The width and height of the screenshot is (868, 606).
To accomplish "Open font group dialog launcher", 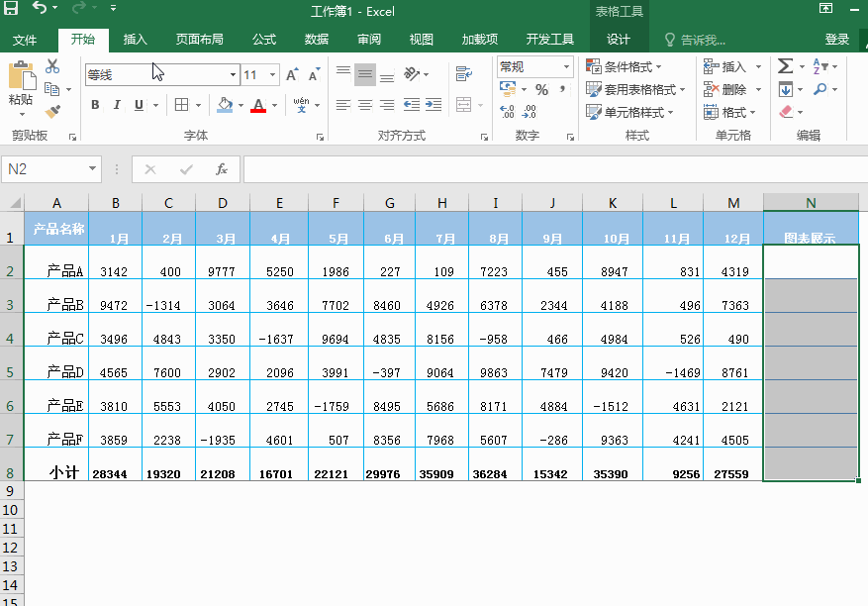I will pyautogui.click(x=320, y=137).
